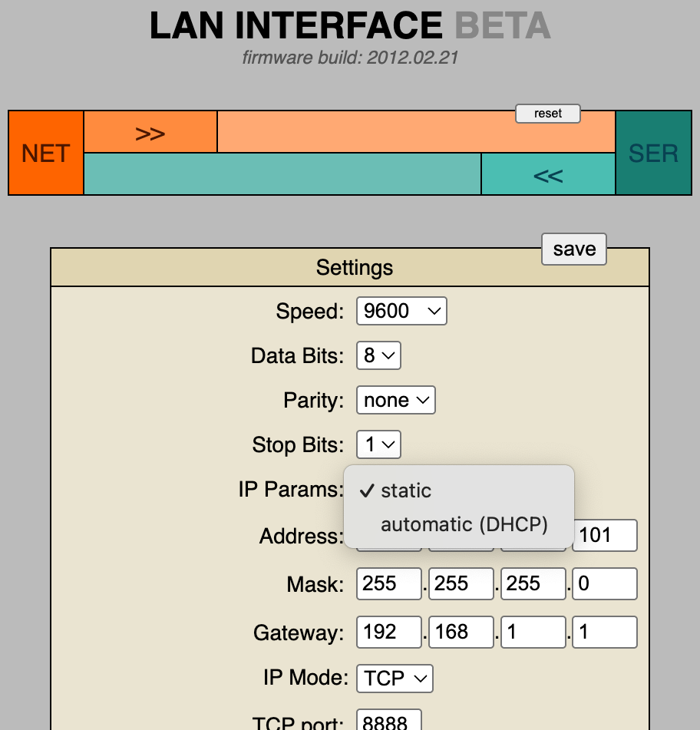Open the Speed dropdown
Viewport: 700px width, 730px height.
401,311
